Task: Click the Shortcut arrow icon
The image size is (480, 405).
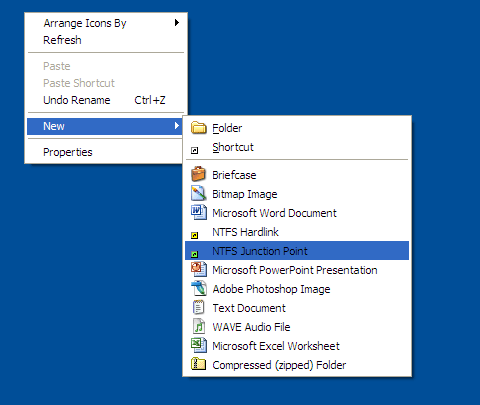Action: (195, 151)
